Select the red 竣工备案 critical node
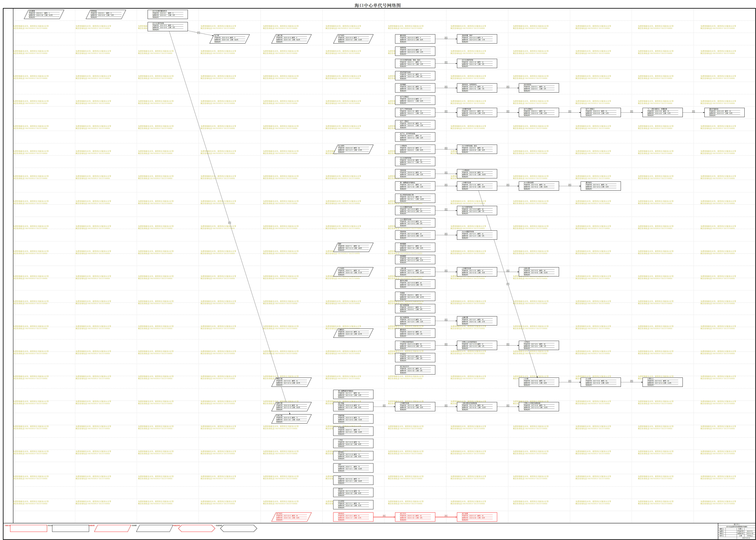This screenshot has width=756, height=540. point(477,517)
